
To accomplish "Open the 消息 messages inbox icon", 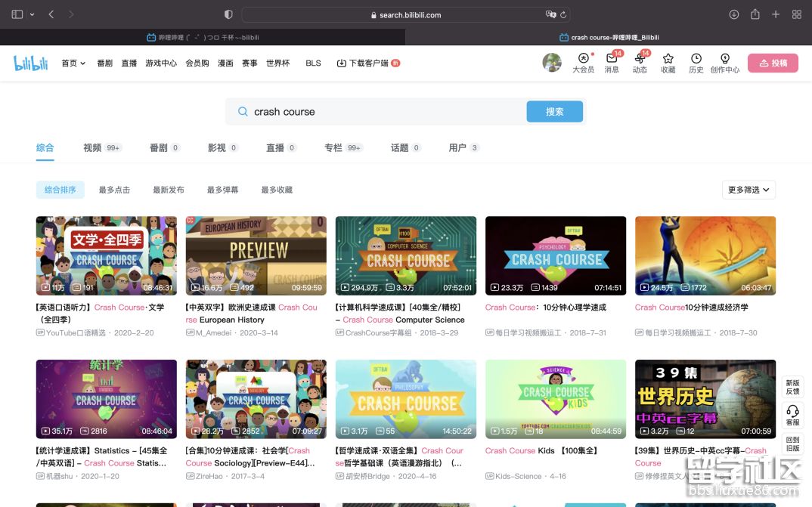I will [612, 59].
